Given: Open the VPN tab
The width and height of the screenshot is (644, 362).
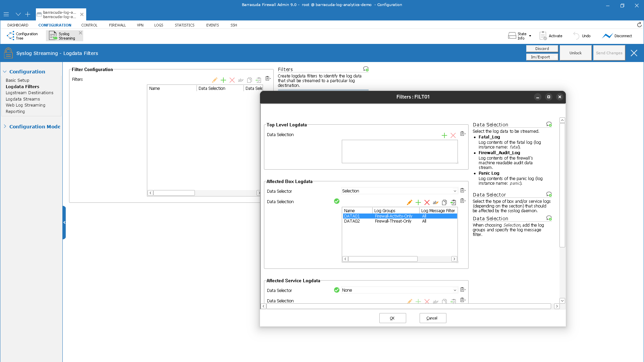Looking at the screenshot, I should (x=140, y=25).
